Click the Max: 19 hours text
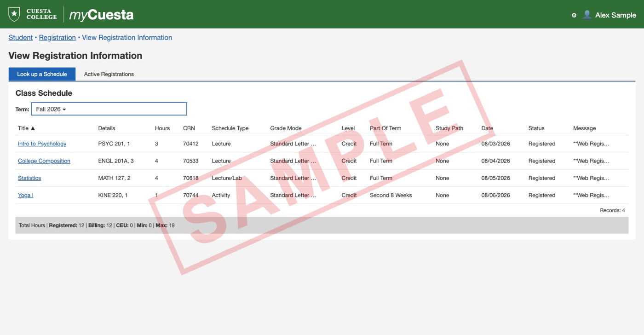Image resolution: width=644 pixels, height=335 pixels. (x=165, y=225)
